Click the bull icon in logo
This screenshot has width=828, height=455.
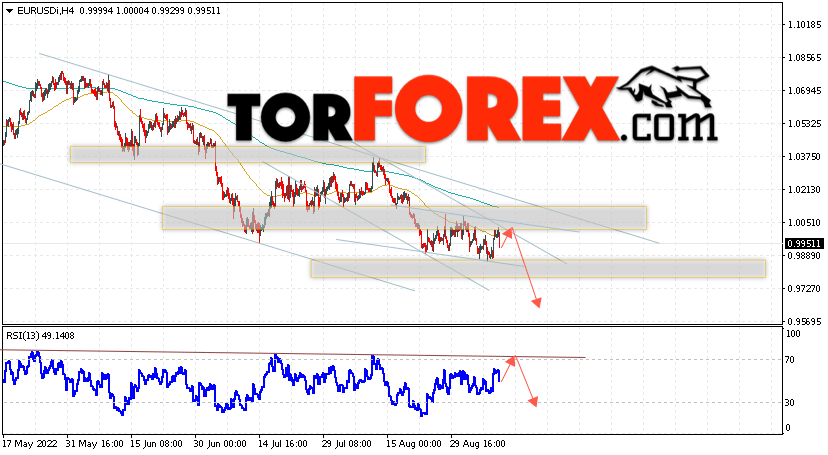(664, 86)
